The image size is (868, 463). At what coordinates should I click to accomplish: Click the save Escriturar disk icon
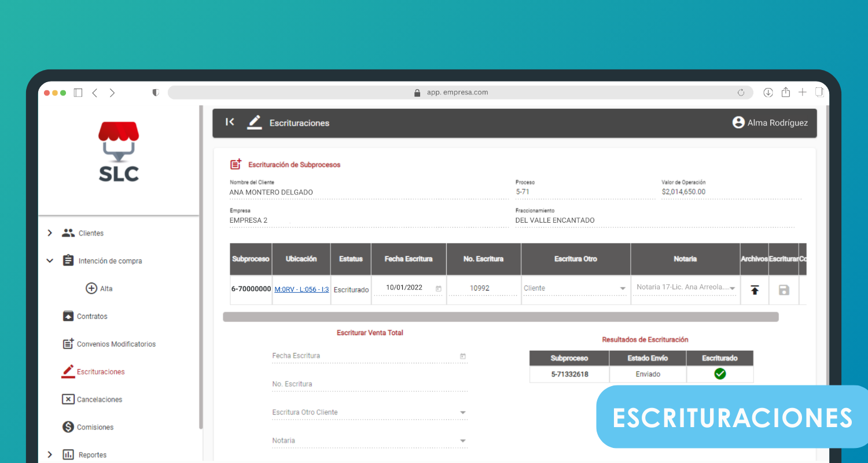(x=784, y=290)
